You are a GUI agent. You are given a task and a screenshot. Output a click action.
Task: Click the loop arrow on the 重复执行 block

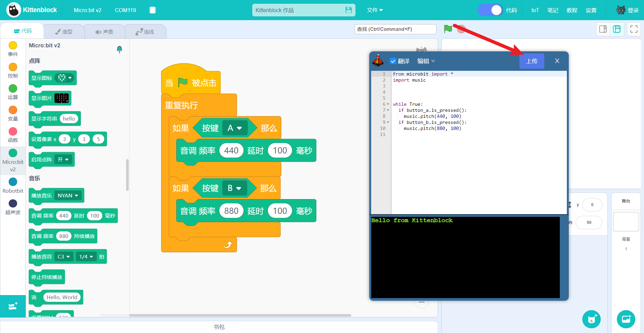pos(228,245)
